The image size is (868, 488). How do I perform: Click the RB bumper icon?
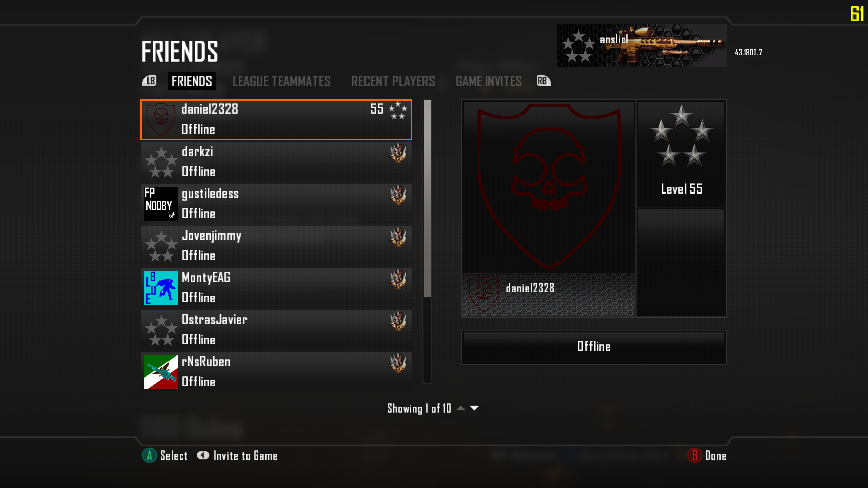point(544,81)
